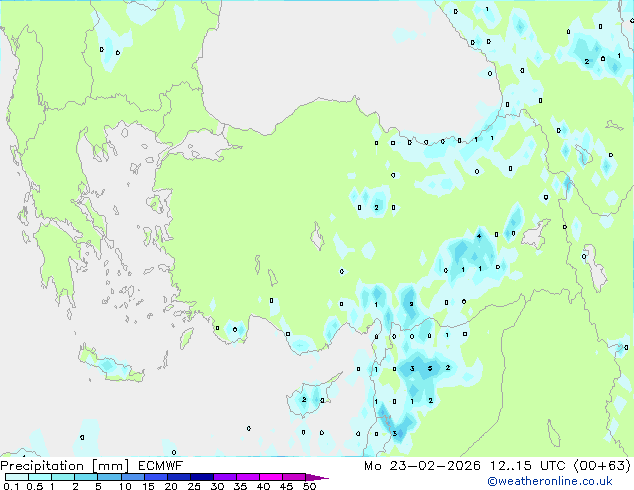Pick the 5 to 10 mm legend swatch

tap(109, 477)
